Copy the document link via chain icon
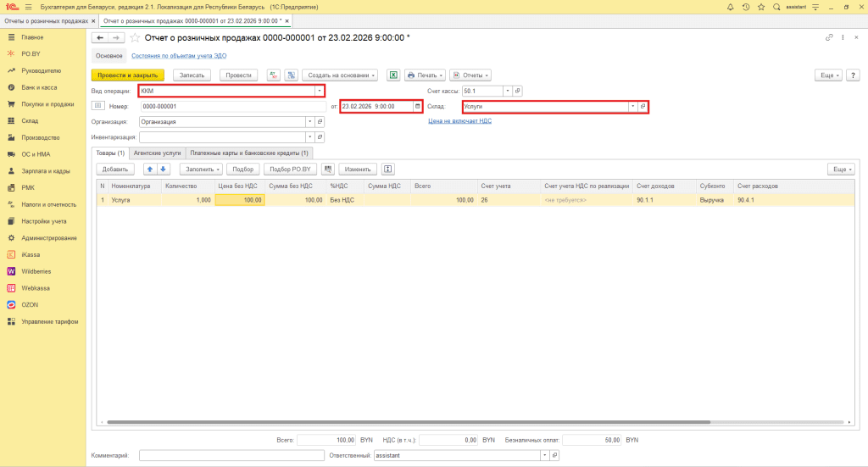 click(829, 38)
